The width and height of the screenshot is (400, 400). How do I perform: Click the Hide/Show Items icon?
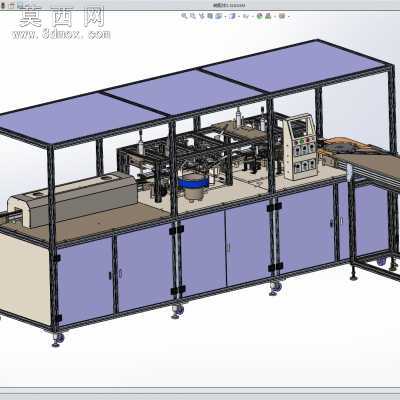coord(246,16)
